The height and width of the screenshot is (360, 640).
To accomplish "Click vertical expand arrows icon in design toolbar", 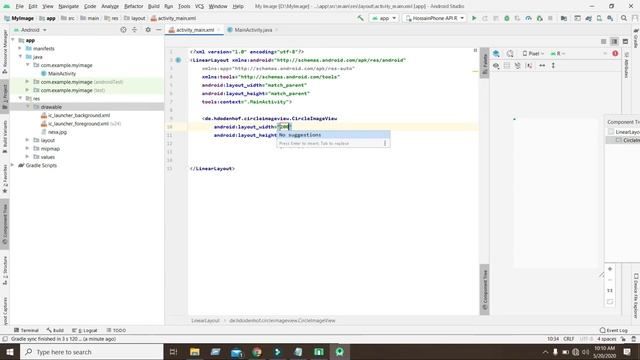I will pos(553,66).
